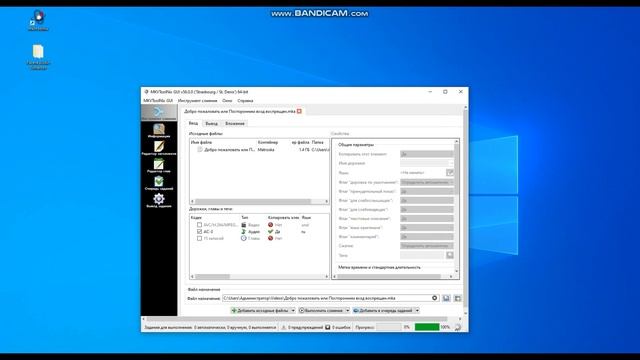This screenshot has width=640, height=360.
Task: Uncheck the AC-3 audio track checkbox
Action: [x=200, y=231]
